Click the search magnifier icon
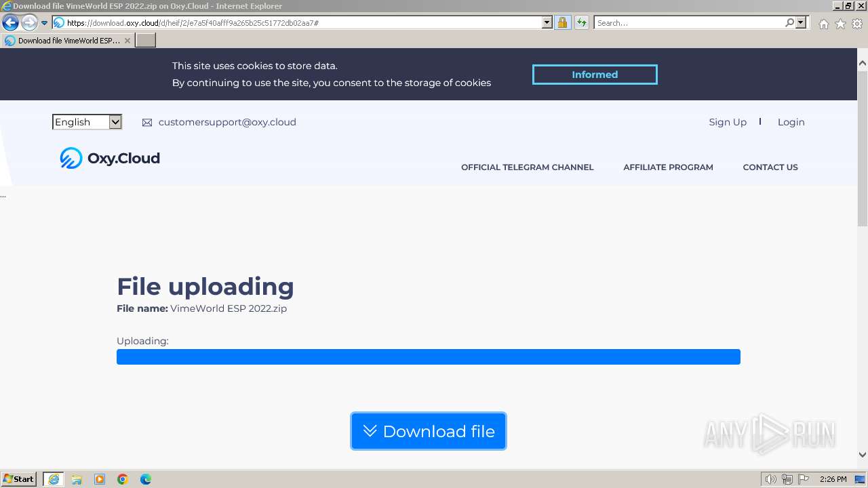 (789, 23)
